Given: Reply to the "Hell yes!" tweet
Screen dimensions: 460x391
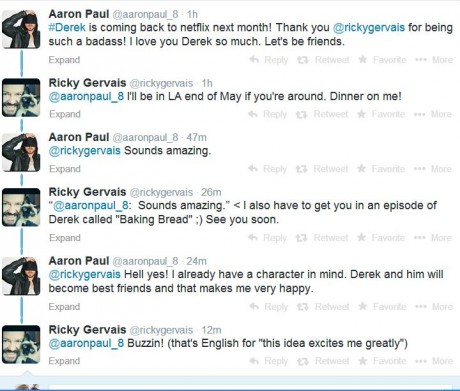Looking at the screenshot, I should tap(268, 307).
